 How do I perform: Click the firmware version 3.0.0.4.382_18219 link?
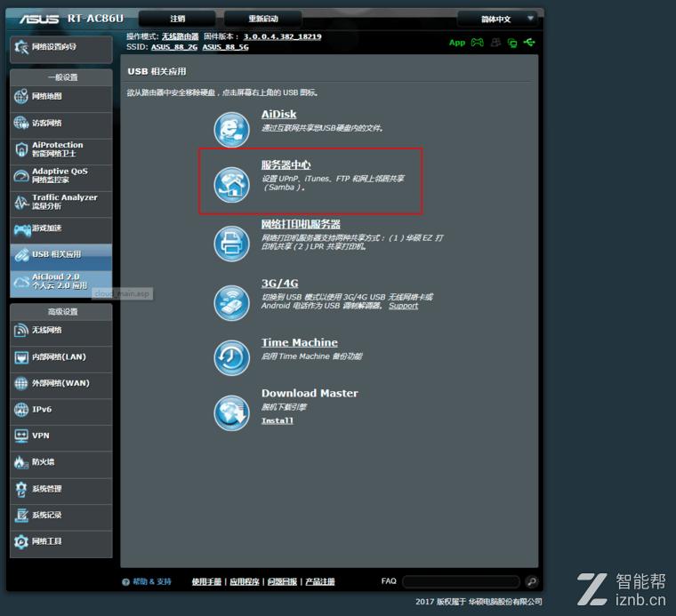pos(282,36)
